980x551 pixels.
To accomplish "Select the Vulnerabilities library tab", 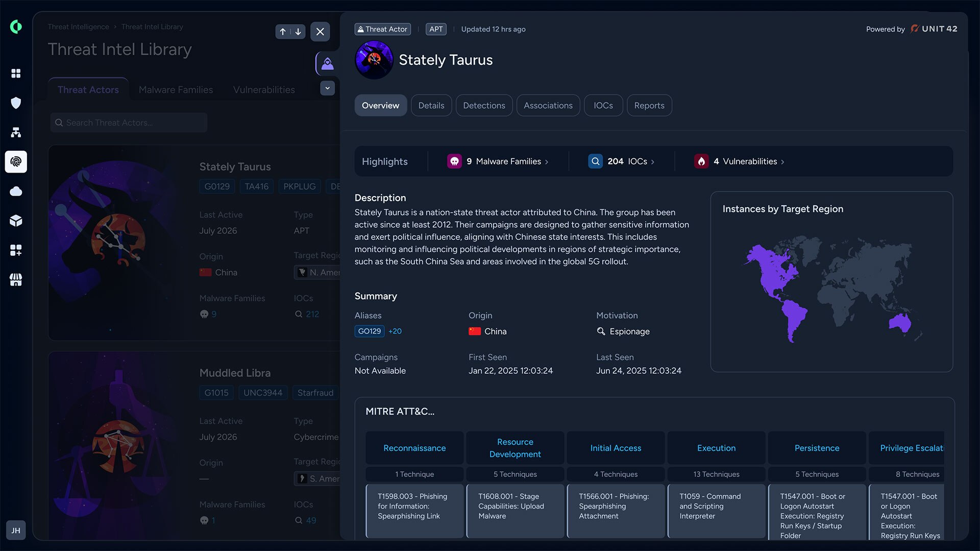I will click(x=264, y=89).
